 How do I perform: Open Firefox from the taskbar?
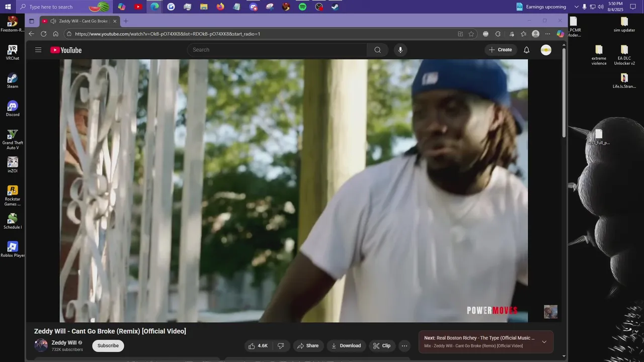coord(220,7)
